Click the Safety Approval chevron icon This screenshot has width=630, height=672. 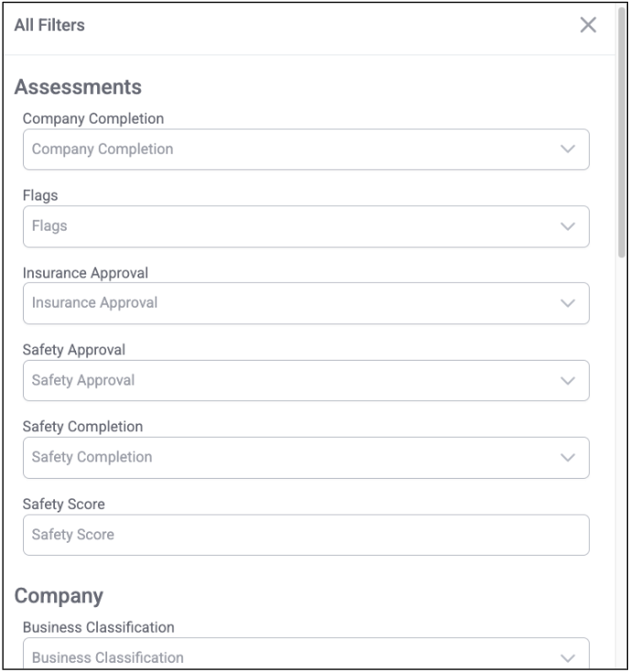[x=568, y=380]
